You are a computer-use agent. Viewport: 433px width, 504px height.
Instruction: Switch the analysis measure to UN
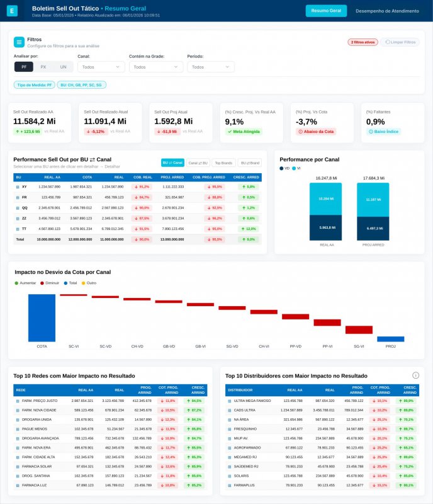pyautogui.click(x=63, y=67)
